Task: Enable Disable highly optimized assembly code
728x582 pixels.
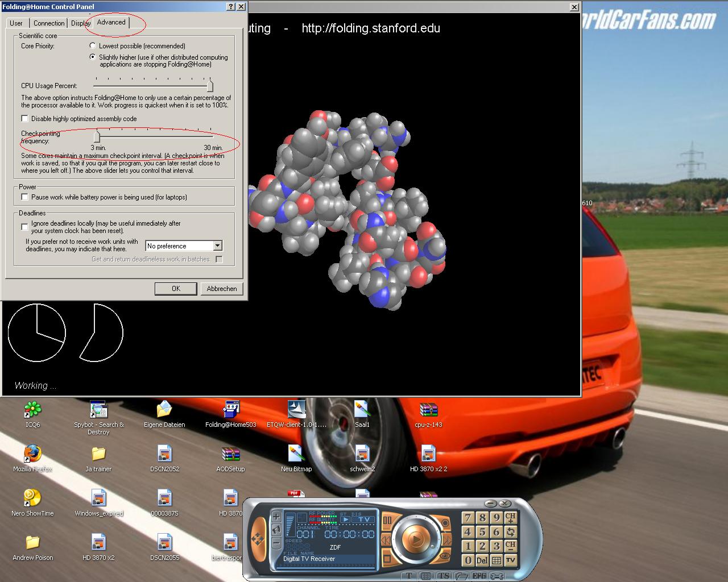Action: tap(24, 119)
